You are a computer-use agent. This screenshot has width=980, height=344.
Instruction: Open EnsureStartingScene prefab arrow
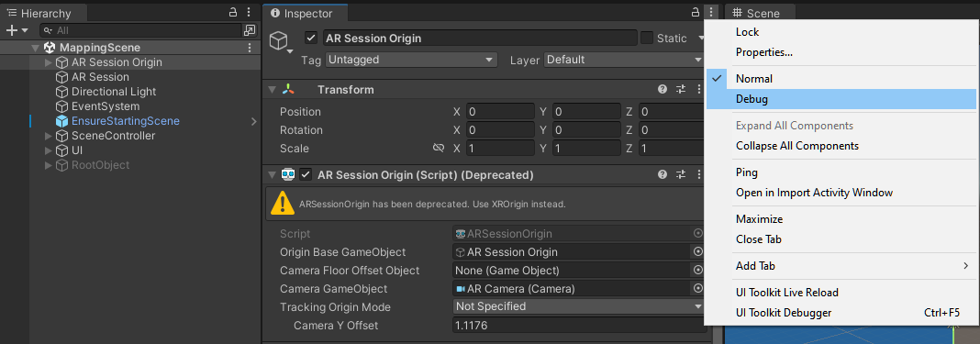[253, 121]
